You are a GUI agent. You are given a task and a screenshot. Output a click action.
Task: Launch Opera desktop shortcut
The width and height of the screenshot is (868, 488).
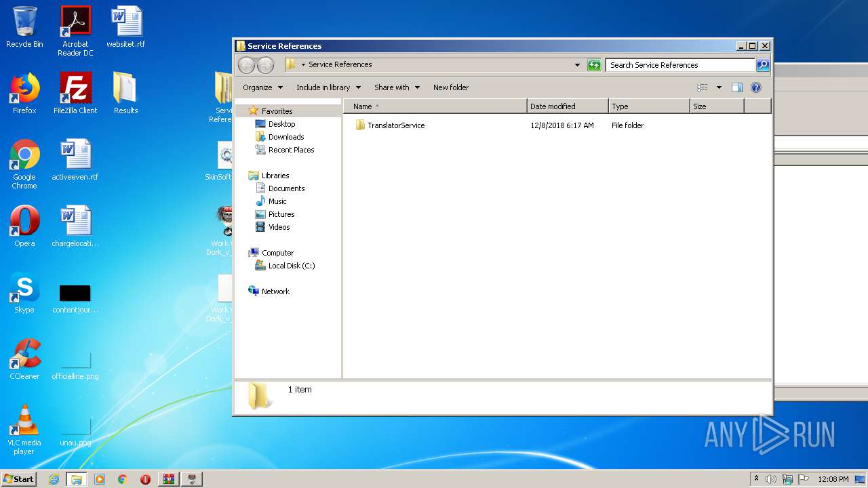(24, 226)
